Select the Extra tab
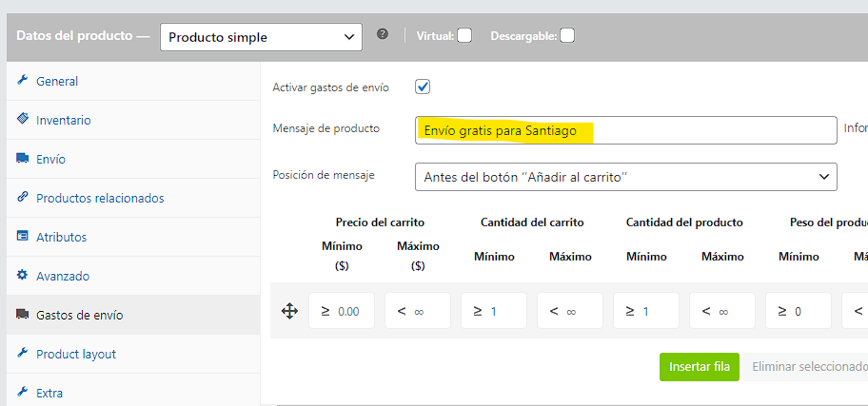Screen dimensions: 868x406 coord(49,393)
